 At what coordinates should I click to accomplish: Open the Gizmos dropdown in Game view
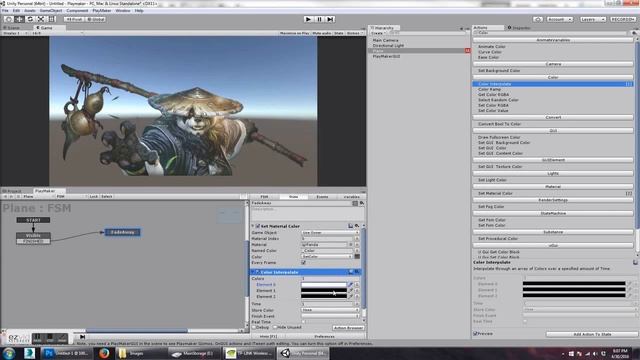(354, 33)
